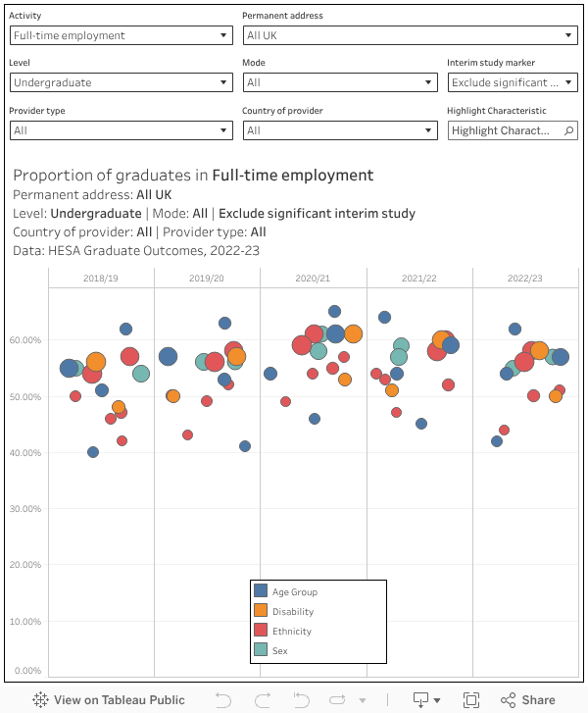Open the Level Undergraduate dropdown

coord(121,82)
